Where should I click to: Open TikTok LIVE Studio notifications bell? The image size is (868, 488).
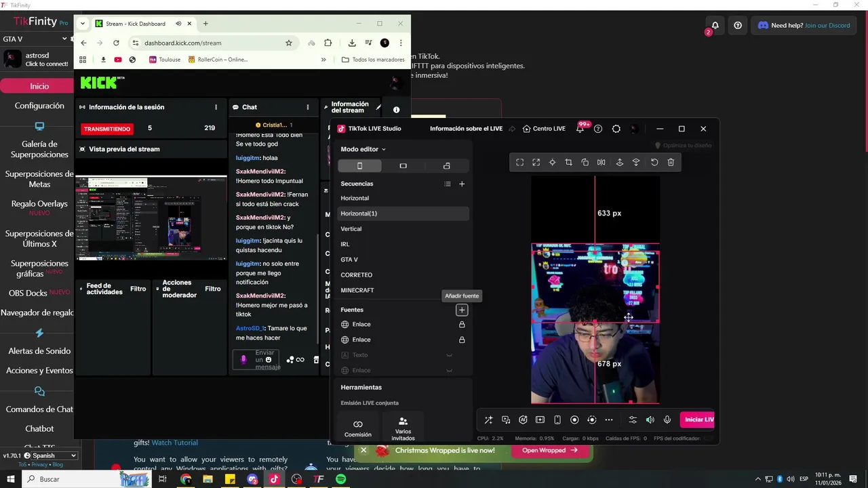click(x=580, y=129)
